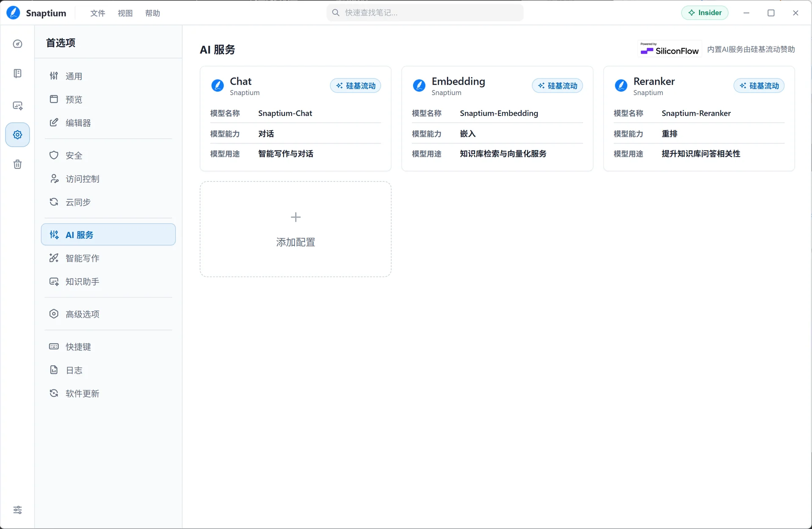This screenshot has height=529, width=812.
Task: Click the Snaptium-Embedding model name value
Action: pyautogui.click(x=499, y=113)
